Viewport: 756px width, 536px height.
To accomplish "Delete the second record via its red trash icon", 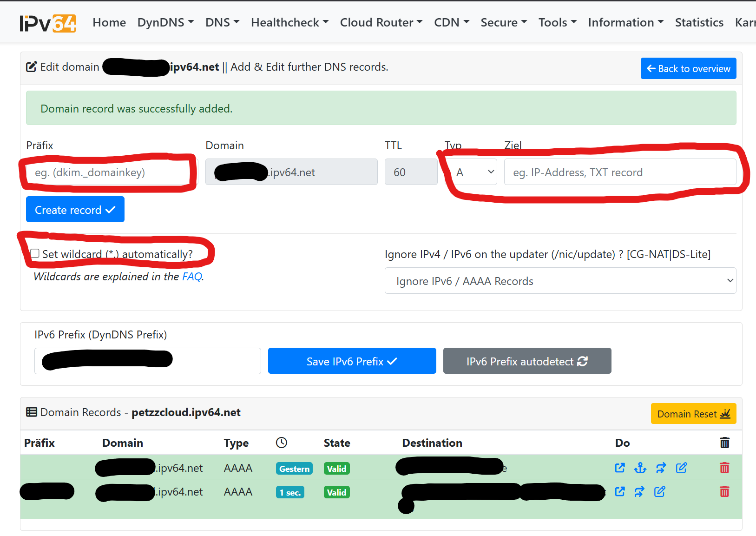I will coord(724,491).
